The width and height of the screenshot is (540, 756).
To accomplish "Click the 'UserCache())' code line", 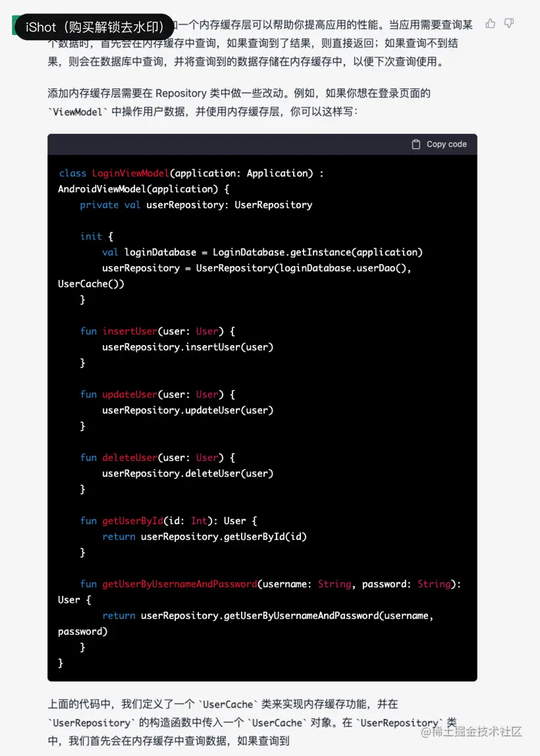I will click(91, 284).
